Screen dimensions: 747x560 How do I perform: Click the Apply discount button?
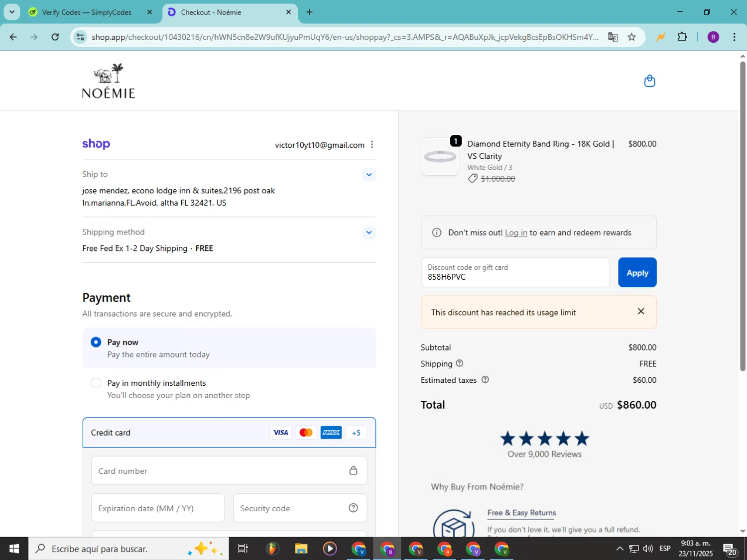click(x=637, y=272)
